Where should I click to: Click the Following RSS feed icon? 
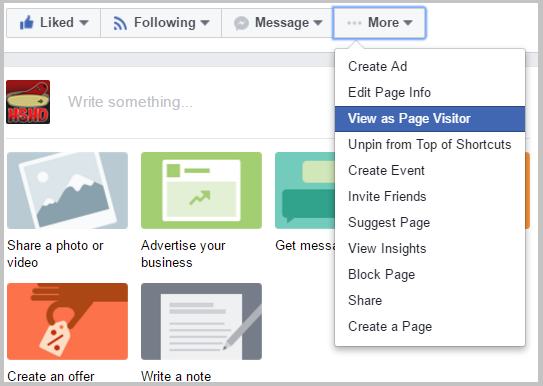pos(120,24)
